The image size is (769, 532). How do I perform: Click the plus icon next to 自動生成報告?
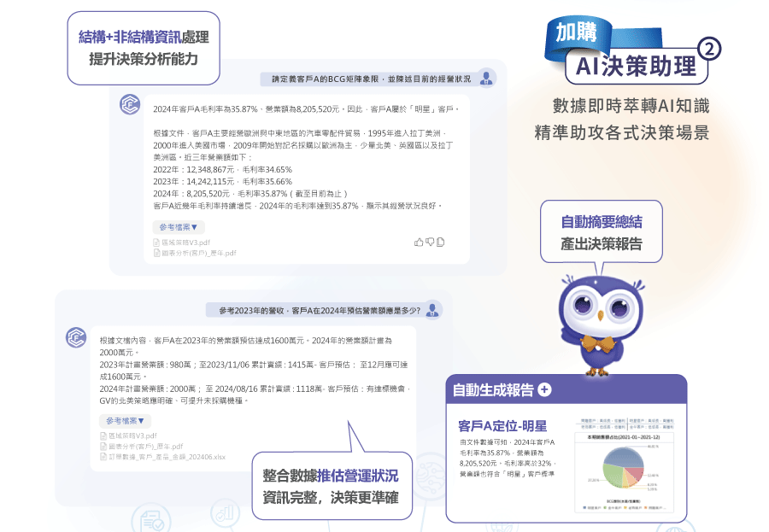point(544,389)
